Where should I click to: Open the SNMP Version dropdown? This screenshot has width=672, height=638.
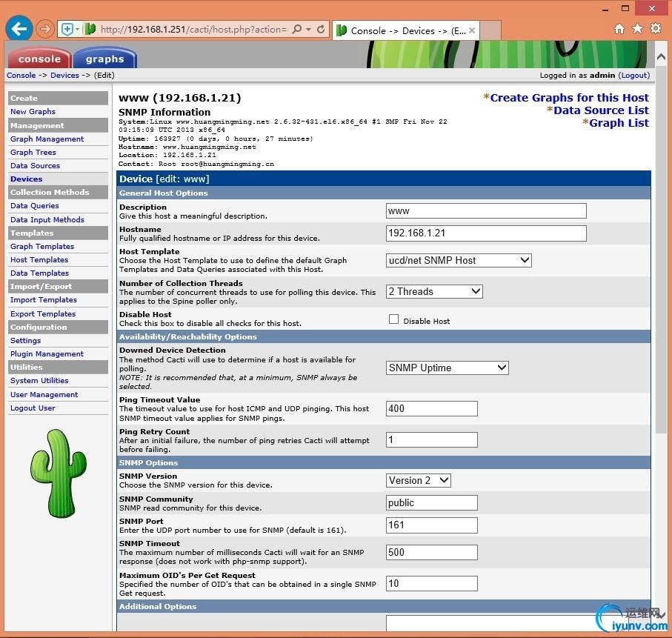(x=419, y=480)
